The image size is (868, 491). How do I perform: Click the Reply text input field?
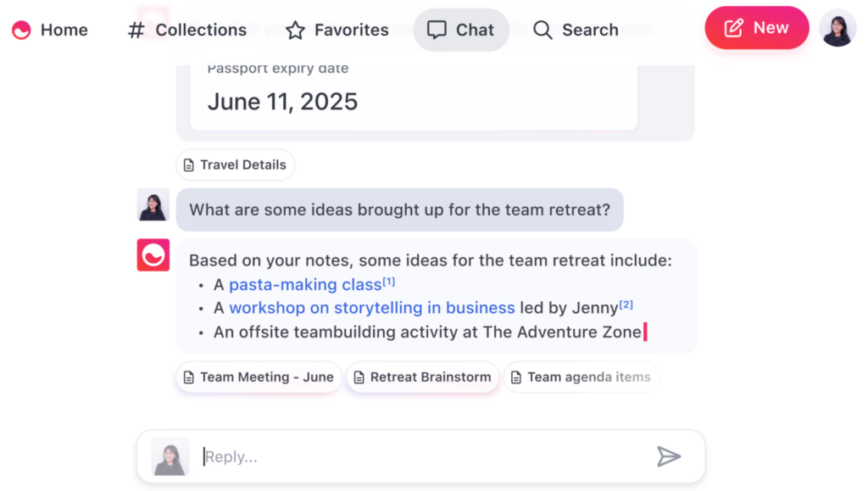(x=424, y=457)
